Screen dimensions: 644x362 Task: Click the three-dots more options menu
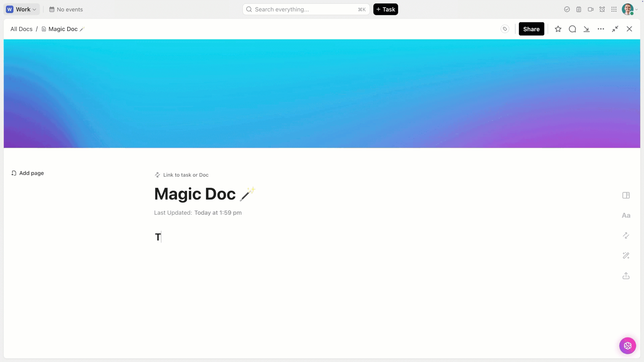click(601, 29)
